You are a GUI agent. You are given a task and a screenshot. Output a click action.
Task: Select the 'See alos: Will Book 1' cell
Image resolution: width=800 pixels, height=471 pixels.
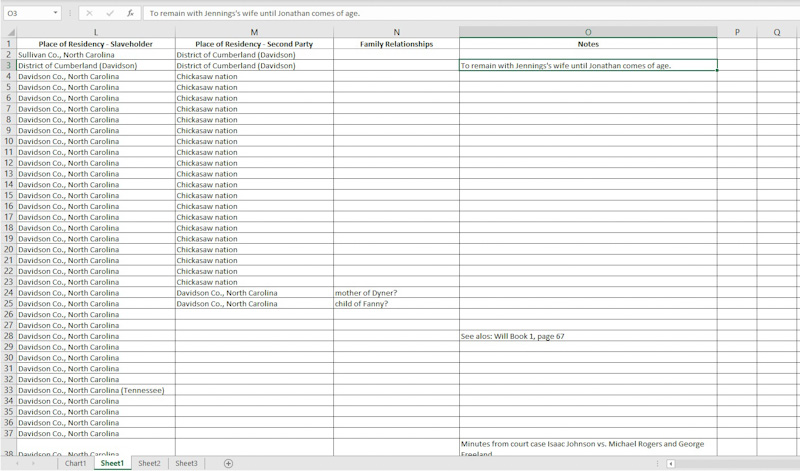[587, 336]
